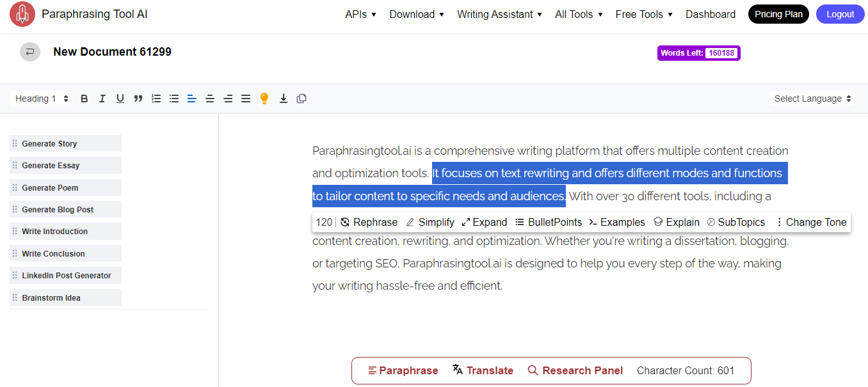This screenshot has width=868, height=387.
Task: Click the drag handle beside Write Introduction
Action: [15, 232]
